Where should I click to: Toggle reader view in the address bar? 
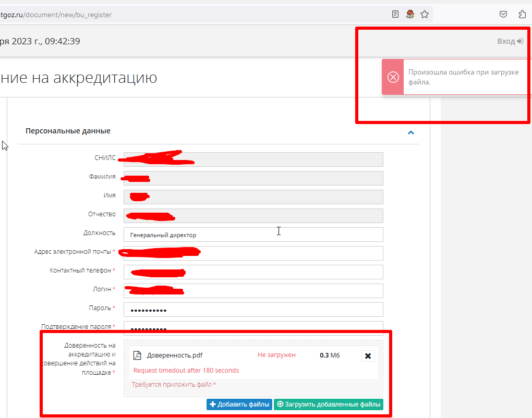(x=395, y=15)
